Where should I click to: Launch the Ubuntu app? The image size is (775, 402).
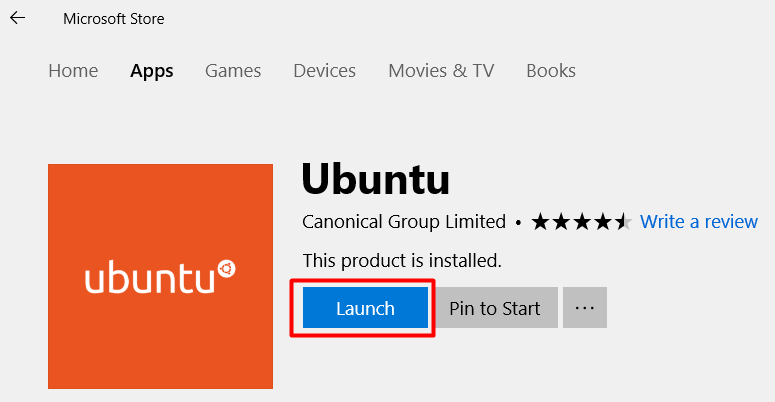coord(365,308)
